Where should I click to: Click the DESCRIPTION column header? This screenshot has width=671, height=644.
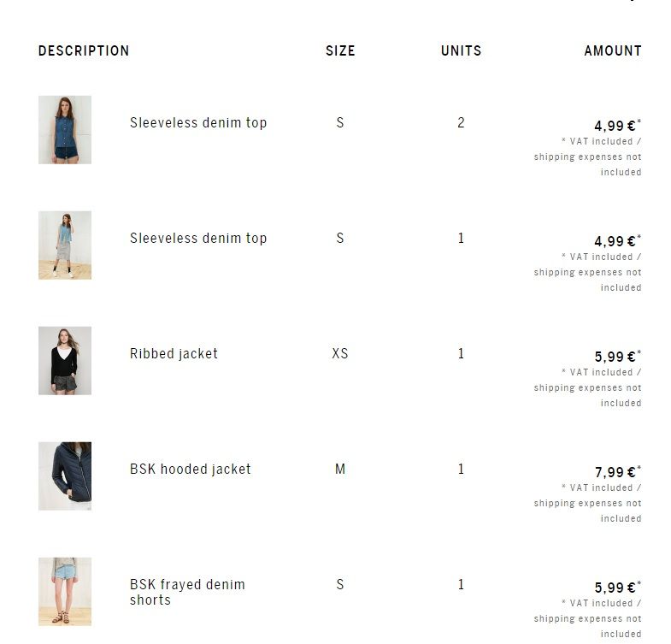pyautogui.click(x=84, y=50)
